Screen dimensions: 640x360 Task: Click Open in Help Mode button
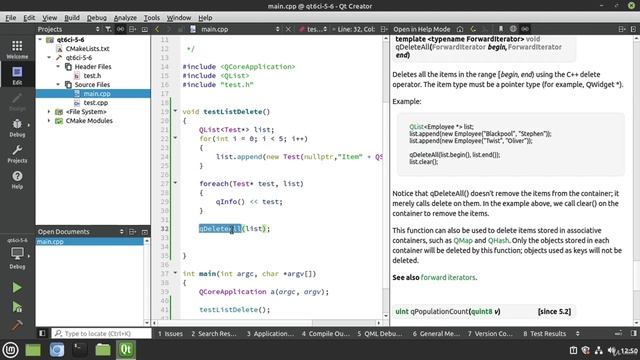[x=422, y=29]
